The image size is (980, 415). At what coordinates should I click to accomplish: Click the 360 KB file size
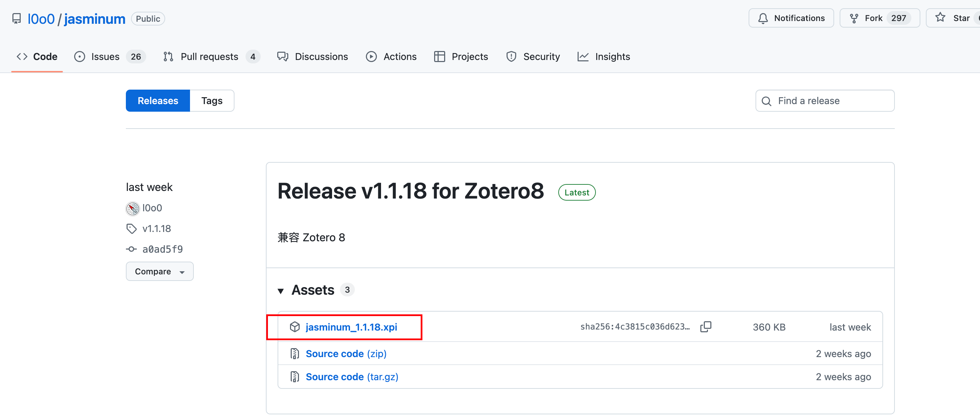point(769,327)
